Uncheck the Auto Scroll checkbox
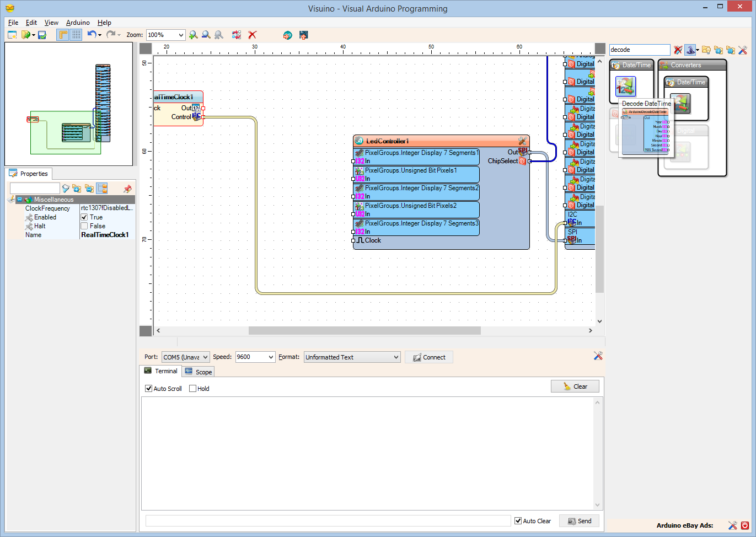The width and height of the screenshot is (756, 537). (149, 389)
